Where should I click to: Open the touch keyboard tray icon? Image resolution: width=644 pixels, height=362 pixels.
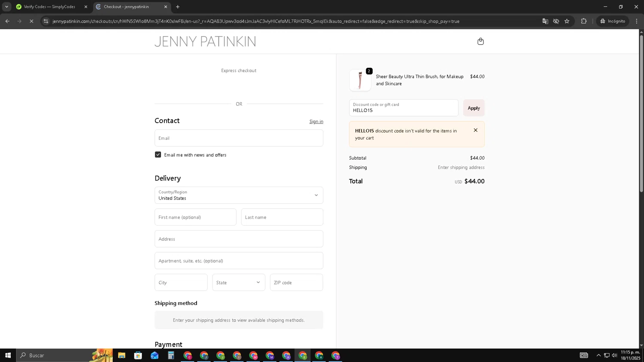click(584, 355)
